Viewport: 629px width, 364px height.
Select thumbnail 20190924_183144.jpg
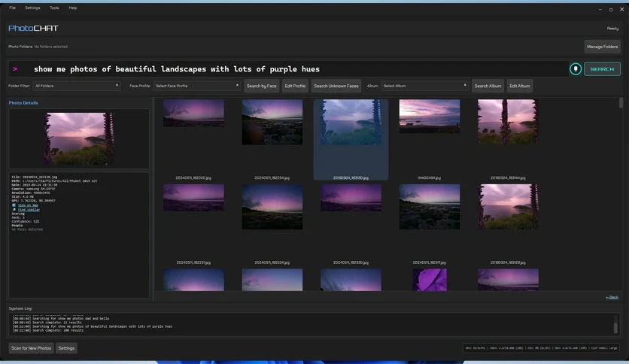point(508,122)
